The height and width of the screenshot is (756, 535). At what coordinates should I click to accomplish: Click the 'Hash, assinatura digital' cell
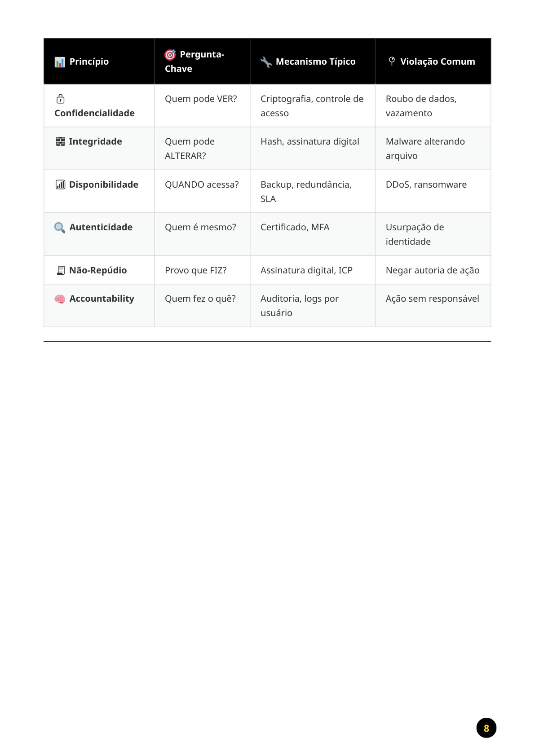click(313, 149)
